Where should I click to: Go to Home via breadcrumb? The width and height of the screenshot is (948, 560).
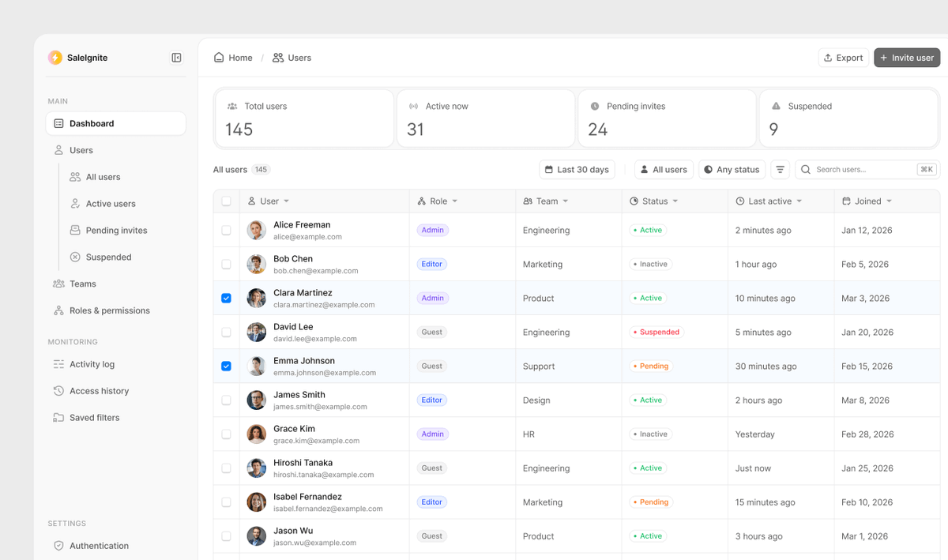coord(233,58)
